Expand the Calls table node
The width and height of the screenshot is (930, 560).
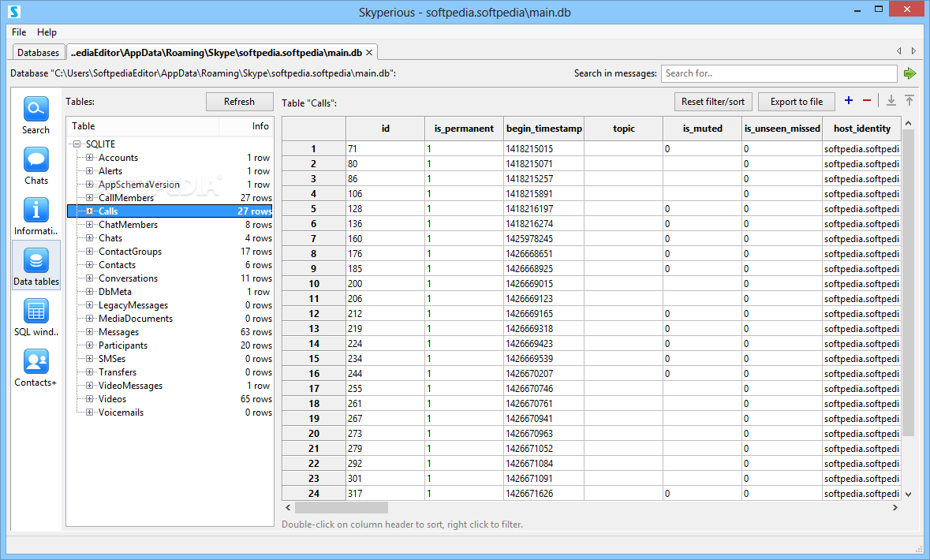pyautogui.click(x=90, y=211)
